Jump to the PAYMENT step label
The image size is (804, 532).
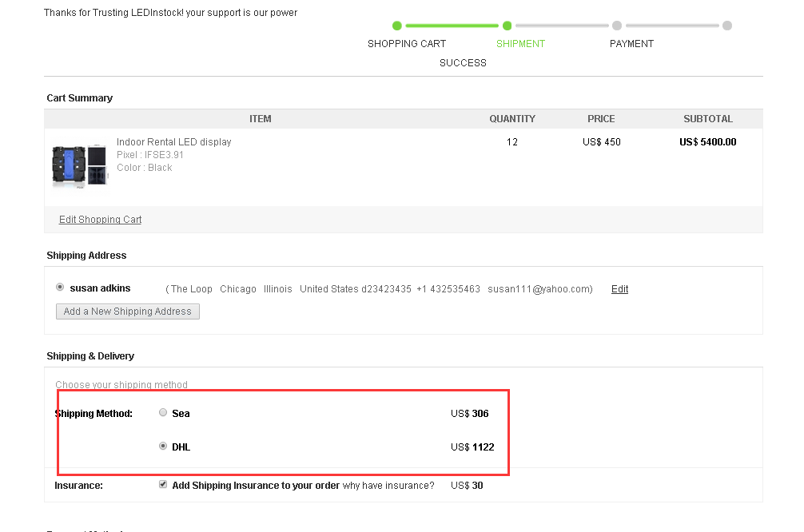pyautogui.click(x=631, y=44)
